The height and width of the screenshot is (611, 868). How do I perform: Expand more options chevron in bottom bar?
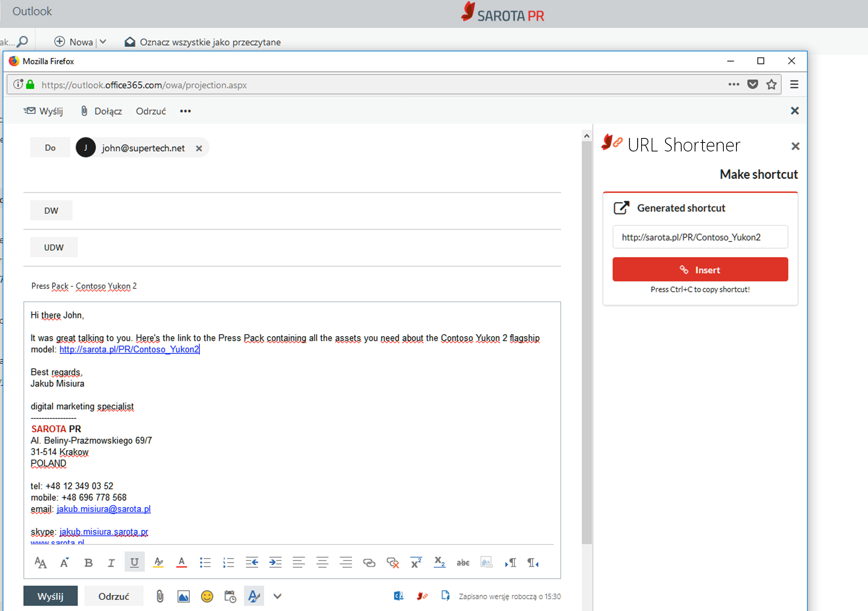(277, 596)
